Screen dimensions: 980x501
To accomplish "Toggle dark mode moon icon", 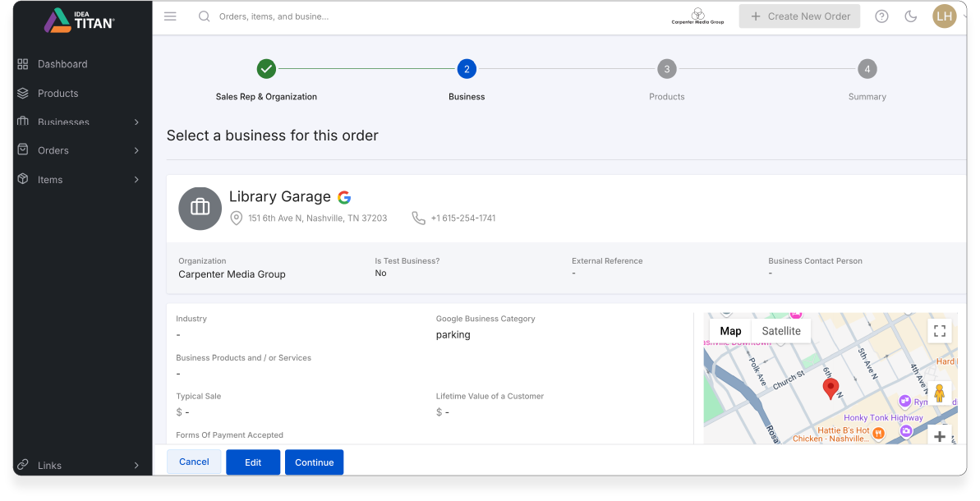I will point(911,16).
